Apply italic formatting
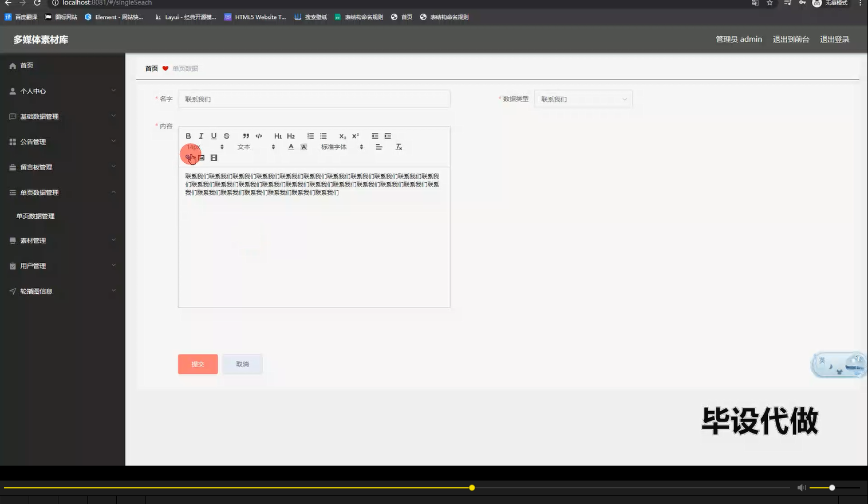Viewport: 868px width, 504px height. (200, 136)
